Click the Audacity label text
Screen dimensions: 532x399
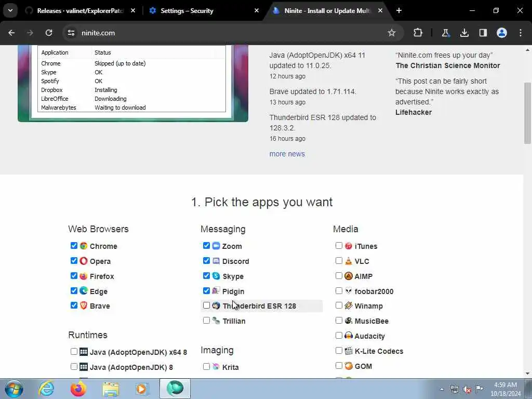[x=369, y=336]
